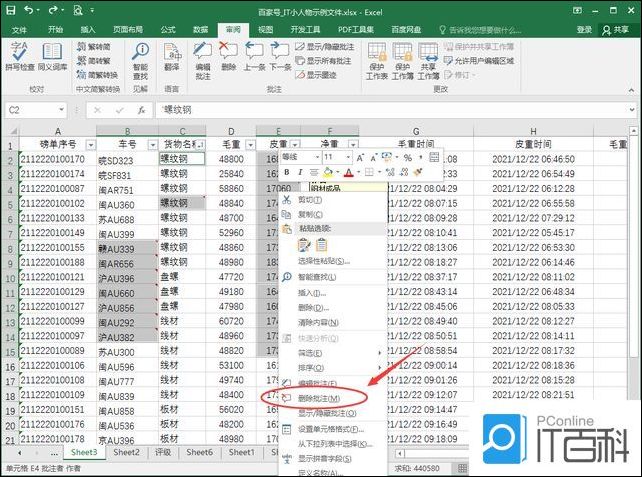Open the 文件 File tab
The image size is (642, 477).
pyautogui.click(x=19, y=30)
